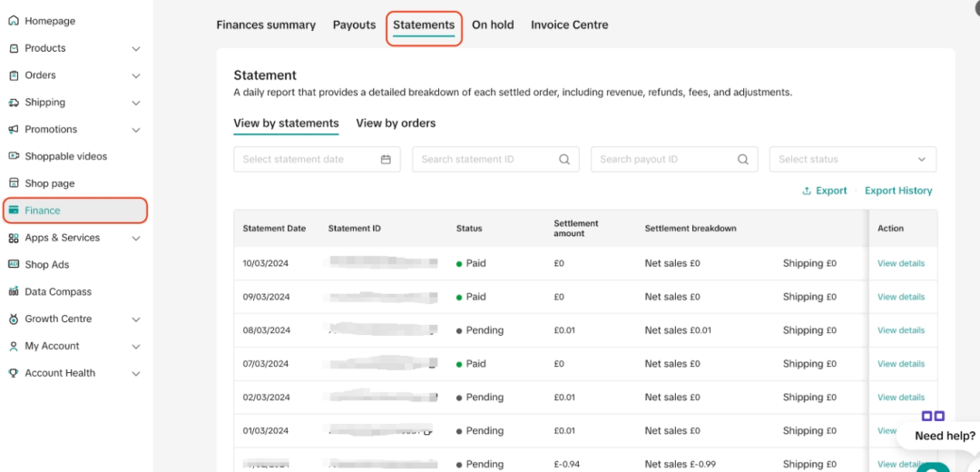This screenshot has height=472, width=980.
Task: Select the View by orders tab
Action: click(396, 123)
